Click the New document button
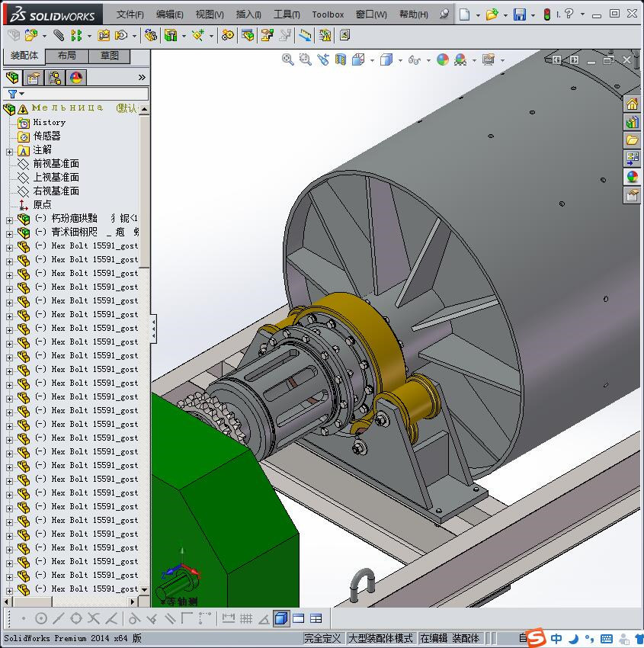This screenshot has width=644, height=648. tap(465, 14)
